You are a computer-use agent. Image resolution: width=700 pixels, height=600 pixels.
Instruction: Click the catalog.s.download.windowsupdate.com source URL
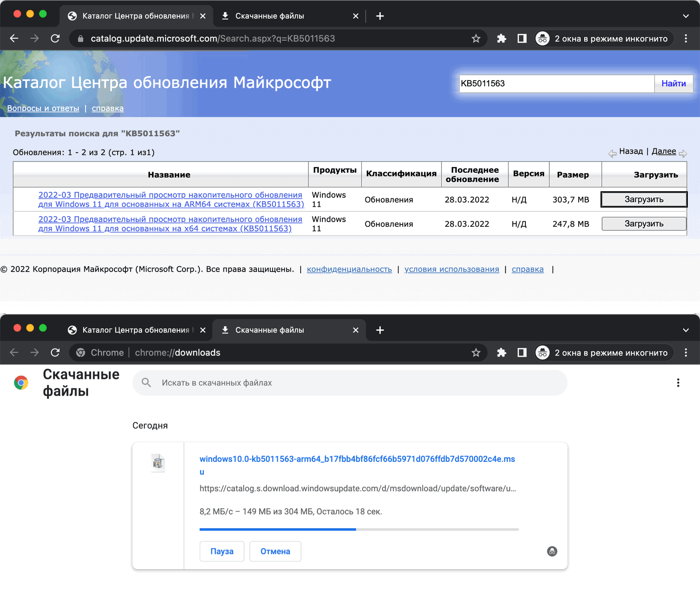358,488
